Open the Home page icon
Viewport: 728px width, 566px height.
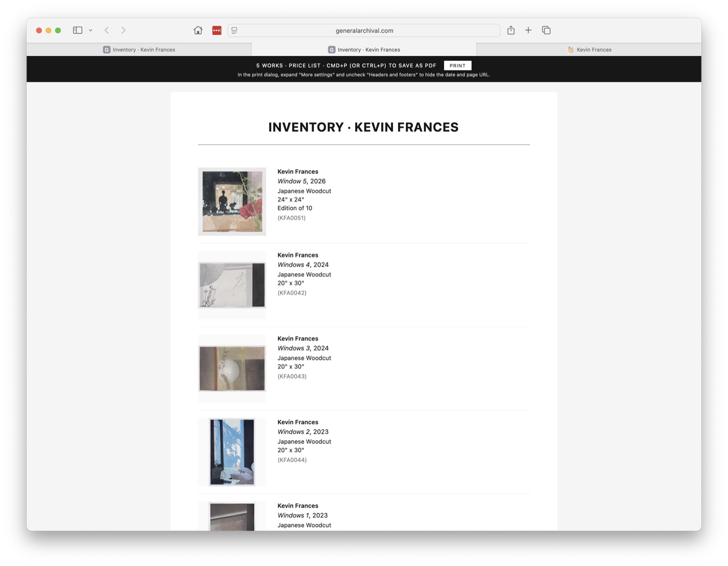point(198,30)
